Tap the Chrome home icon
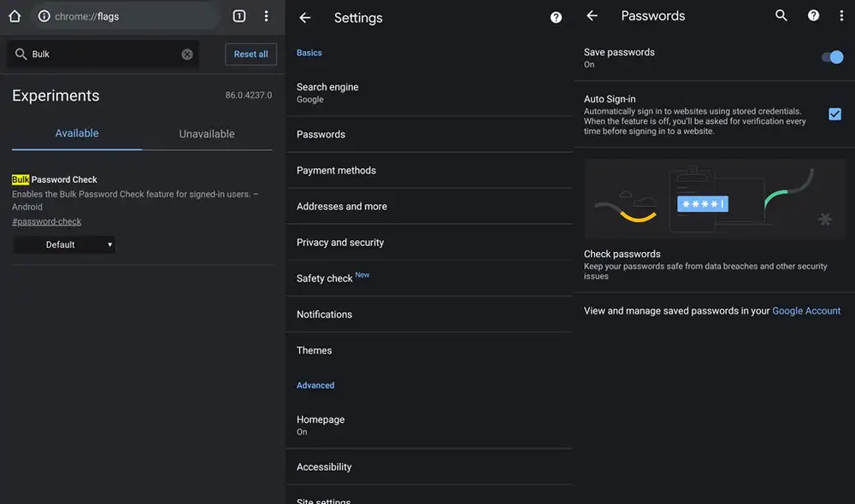 (14, 16)
